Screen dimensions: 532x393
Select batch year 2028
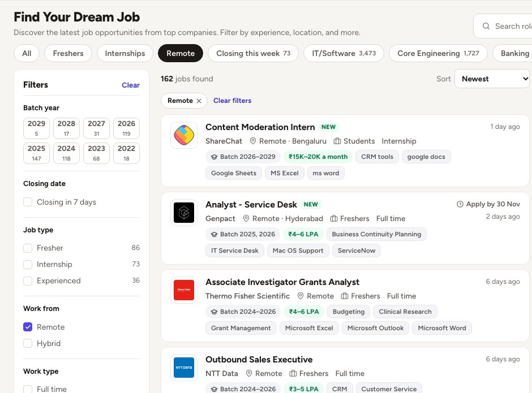[x=67, y=128]
